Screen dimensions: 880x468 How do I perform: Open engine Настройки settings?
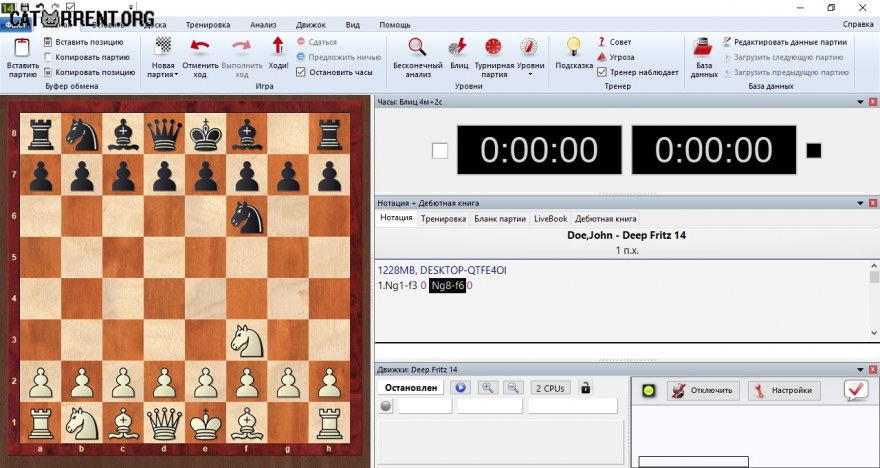pyautogui.click(x=784, y=391)
